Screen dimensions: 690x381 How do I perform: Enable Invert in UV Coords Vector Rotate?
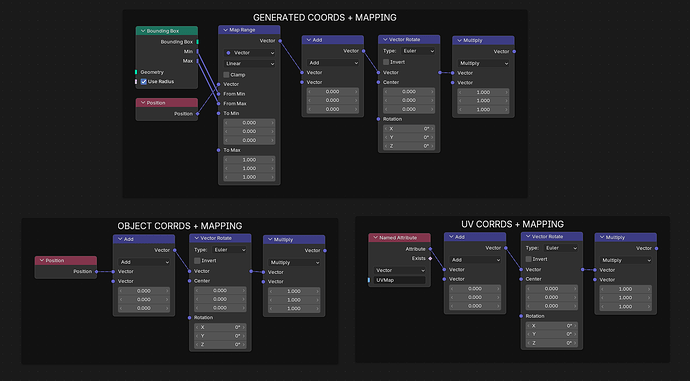coord(529,259)
